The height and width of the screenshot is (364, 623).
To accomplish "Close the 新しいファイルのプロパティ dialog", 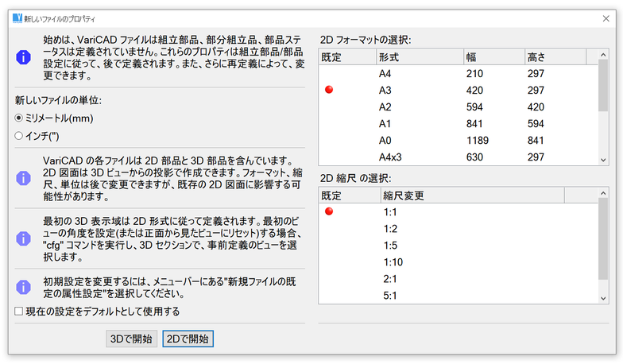I will coord(606,17).
